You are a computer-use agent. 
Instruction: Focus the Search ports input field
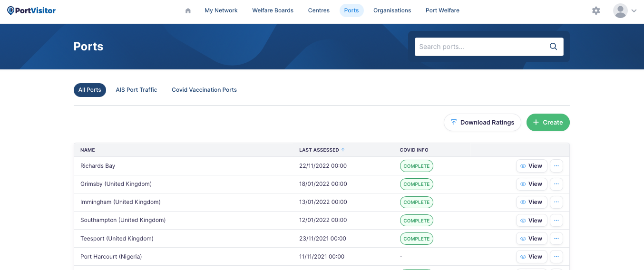pyautogui.click(x=489, y=47)
